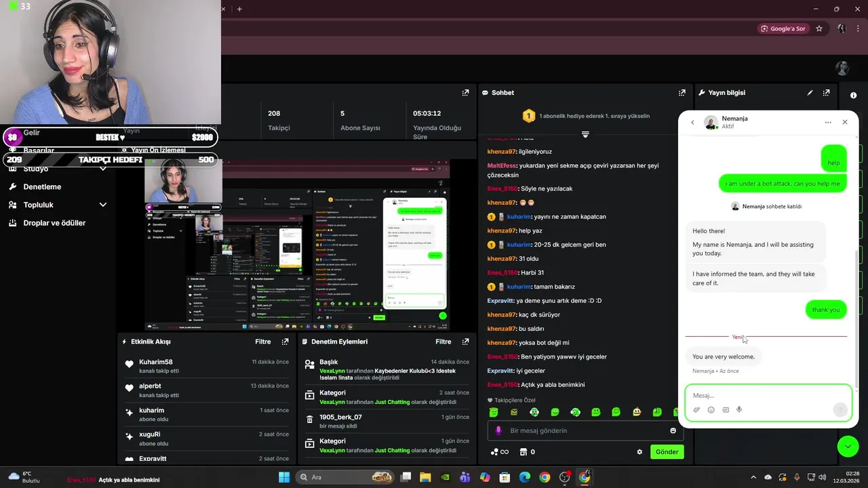Screen dimensions: 868x488
Task: Open the Chrome profile avatar in toolbar
Action: click(x=842, y=28)
